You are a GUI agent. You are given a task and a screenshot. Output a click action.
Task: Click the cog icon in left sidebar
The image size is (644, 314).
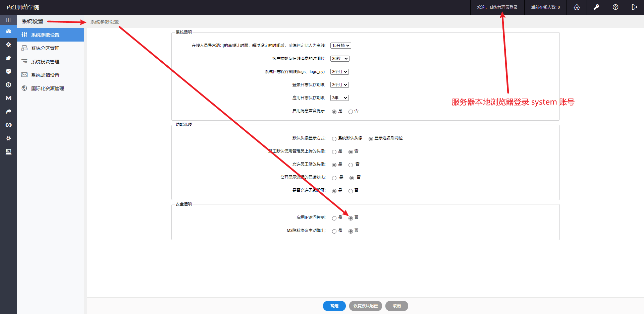tap(8, 45)
